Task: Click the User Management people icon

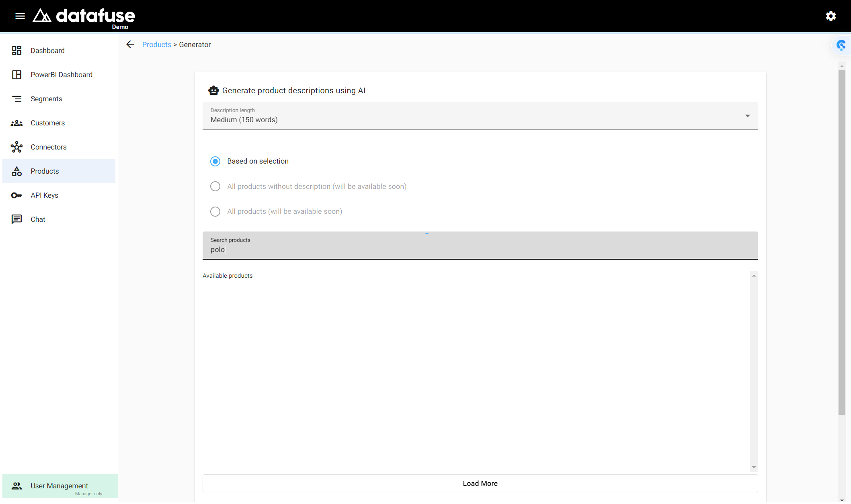Action: (16, 486)
